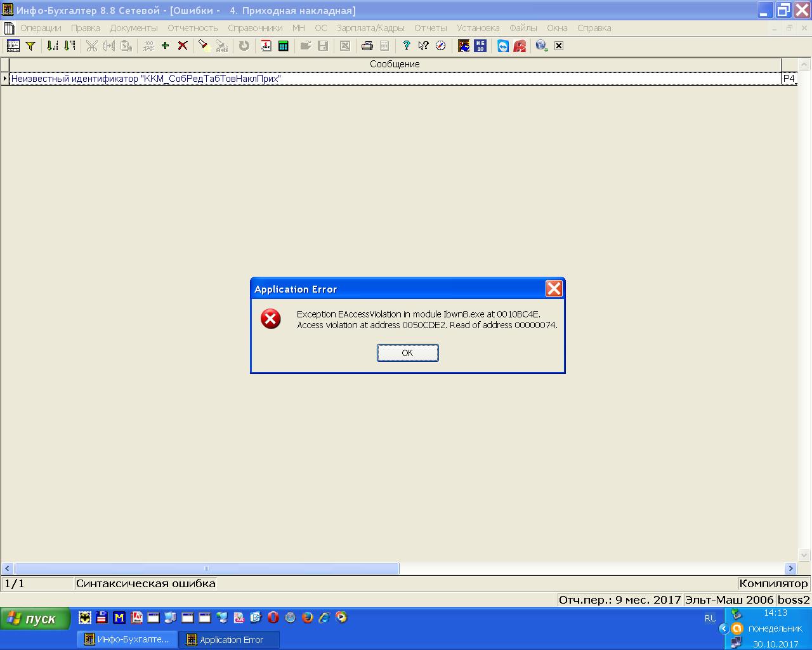Open the пуск Start button
Screen dimensions: 812x650
pos(35,619)
